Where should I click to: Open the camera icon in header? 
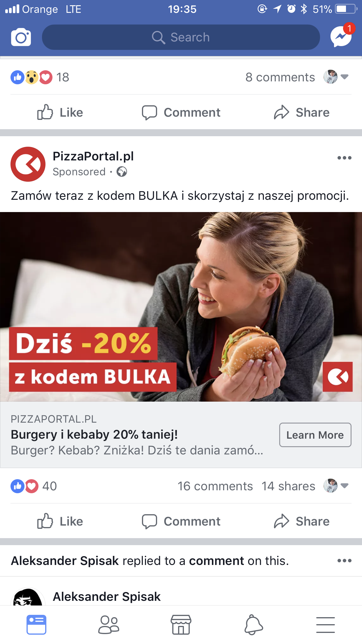[21, 37]
